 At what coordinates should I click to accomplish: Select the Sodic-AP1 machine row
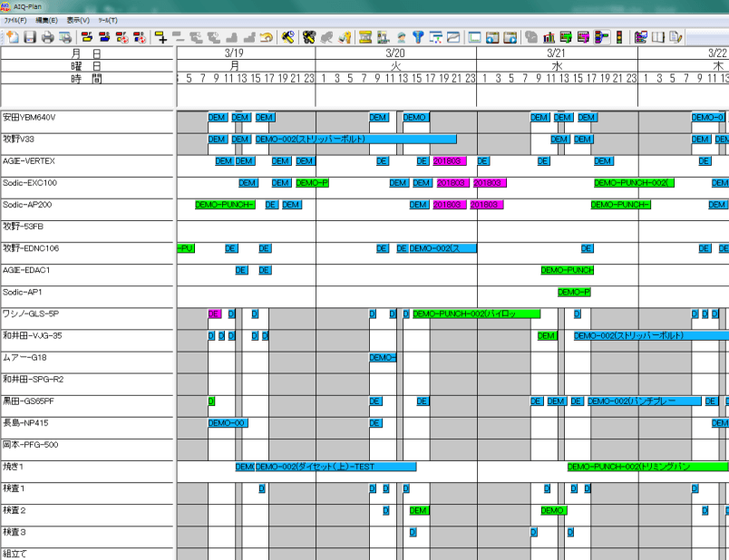coord(87,296)
